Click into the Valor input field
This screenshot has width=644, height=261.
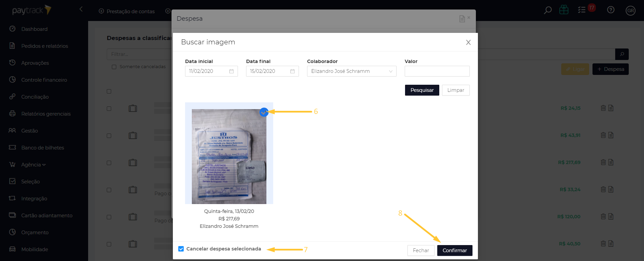click(437, 71)
